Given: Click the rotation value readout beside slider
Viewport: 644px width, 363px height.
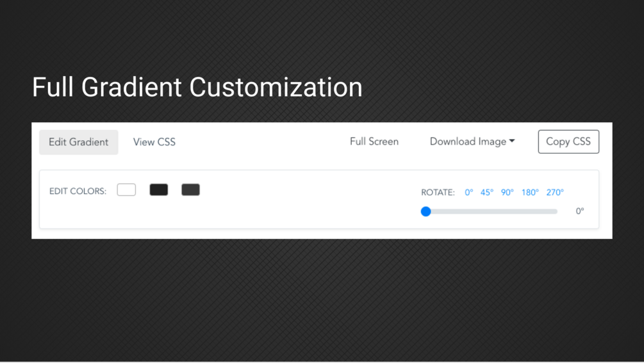Looking at the screenshot, I should pyautogui.click(x=579, y=211).
